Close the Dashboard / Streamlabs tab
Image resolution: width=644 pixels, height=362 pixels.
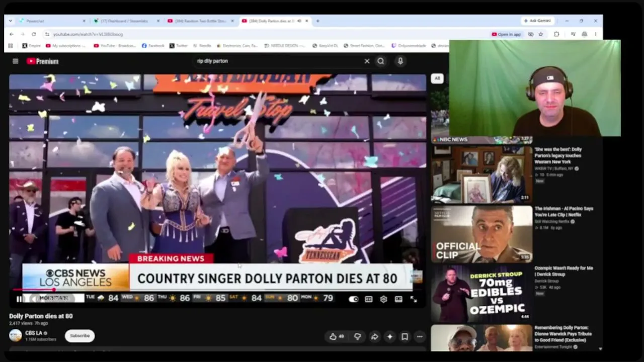coord(158,21)
